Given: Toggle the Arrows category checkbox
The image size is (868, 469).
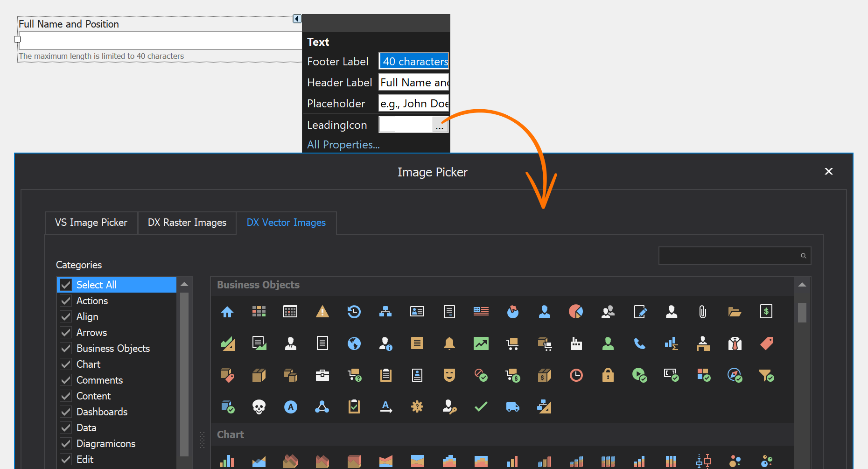Looking at the screenshot, I should 66,333.
